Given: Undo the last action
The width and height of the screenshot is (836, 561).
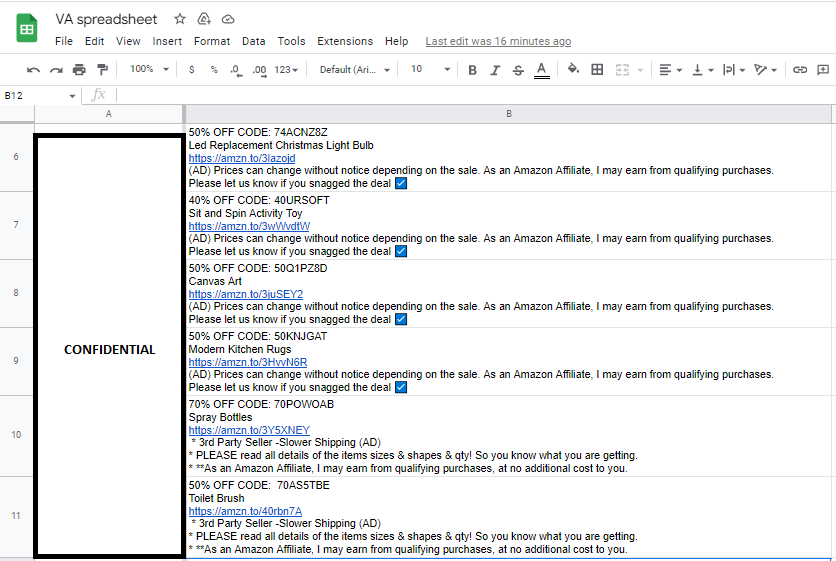Looking at the screenshot, I should (x=33, y=69).
